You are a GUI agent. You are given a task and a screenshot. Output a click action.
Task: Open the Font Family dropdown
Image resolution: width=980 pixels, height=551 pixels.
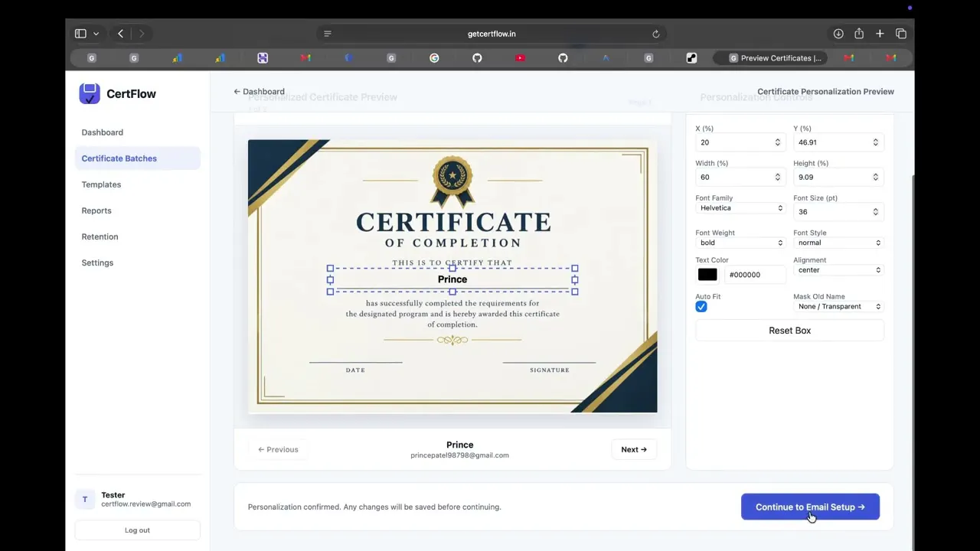740,208
